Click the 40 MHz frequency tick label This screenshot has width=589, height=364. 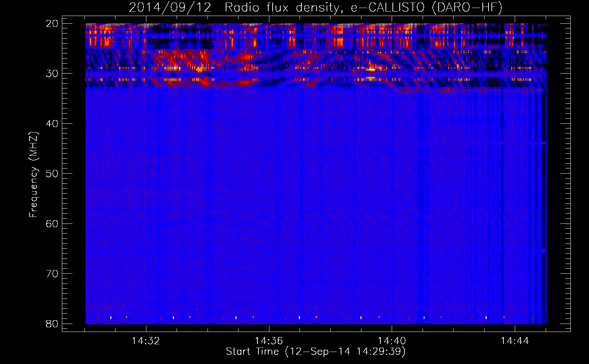(x=52, y=124)
